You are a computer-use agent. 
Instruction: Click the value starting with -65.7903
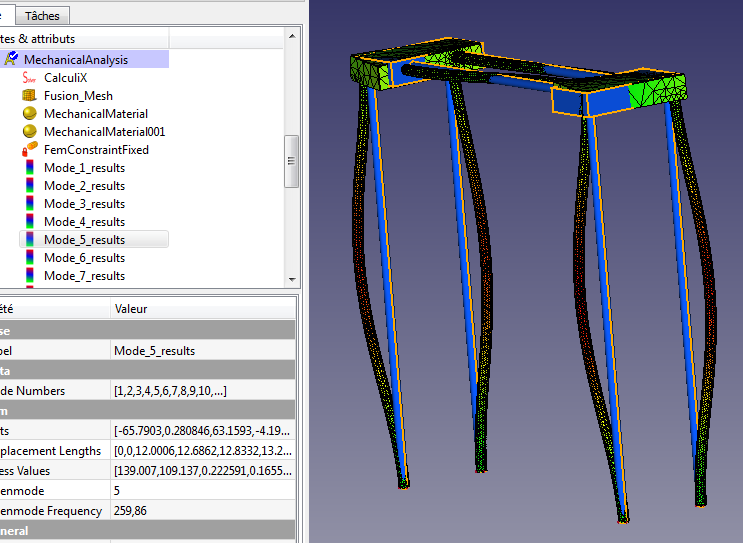point(203,431)
